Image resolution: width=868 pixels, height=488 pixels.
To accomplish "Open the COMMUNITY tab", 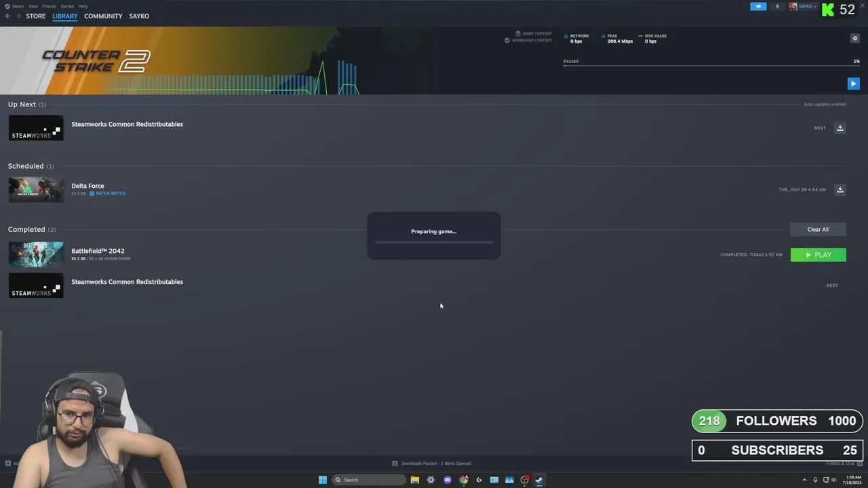I will (x=103, y=16).
